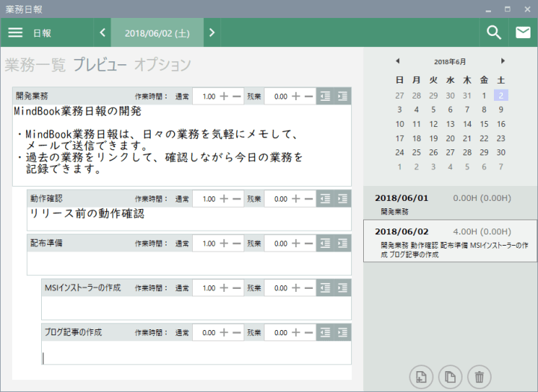Click the 2018年6月 calendar title

point(450,62)
